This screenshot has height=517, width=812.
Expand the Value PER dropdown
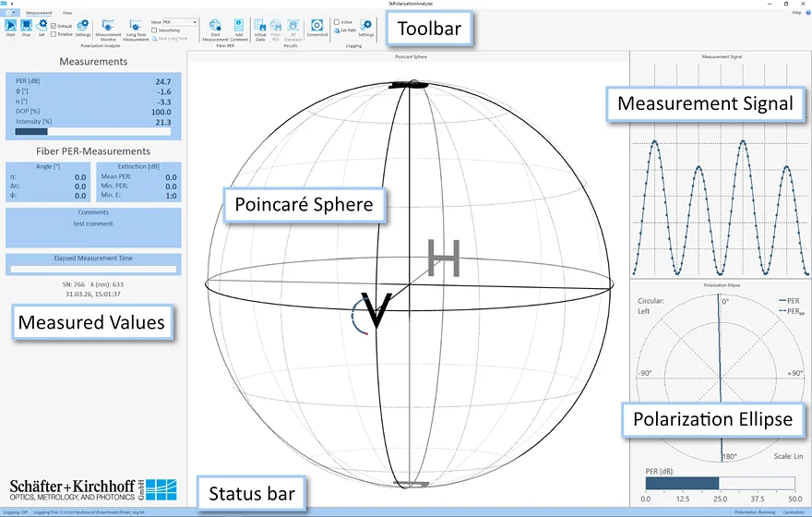point(195,22)
